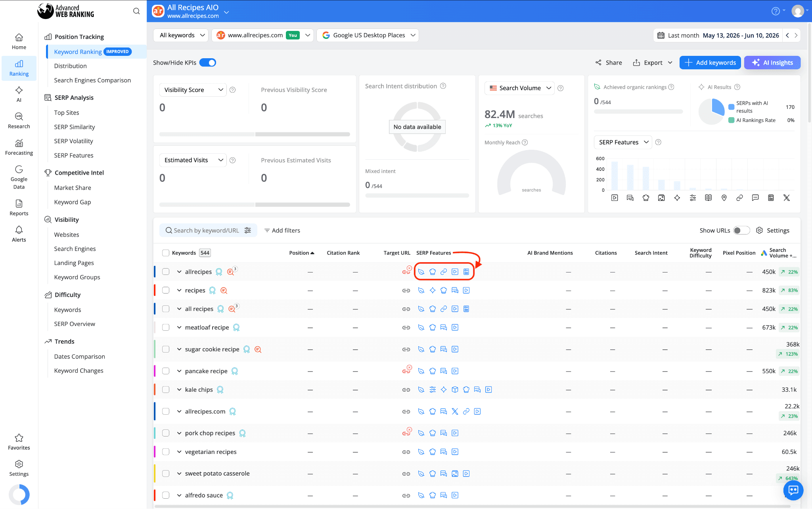Open the All keywords dropdown
The width and height of the screenshot is (812, 509).
(181, 35)
